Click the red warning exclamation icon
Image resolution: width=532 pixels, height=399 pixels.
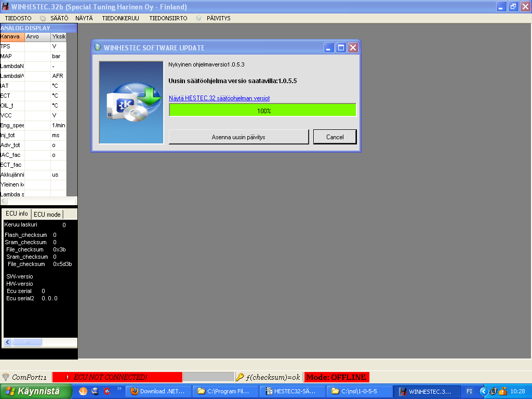click(67, 377)
